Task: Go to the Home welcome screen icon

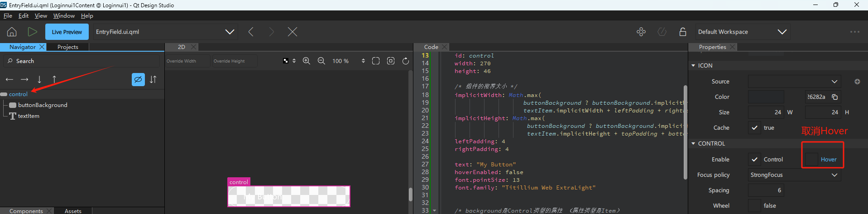Action: click(x=12, y=32)
